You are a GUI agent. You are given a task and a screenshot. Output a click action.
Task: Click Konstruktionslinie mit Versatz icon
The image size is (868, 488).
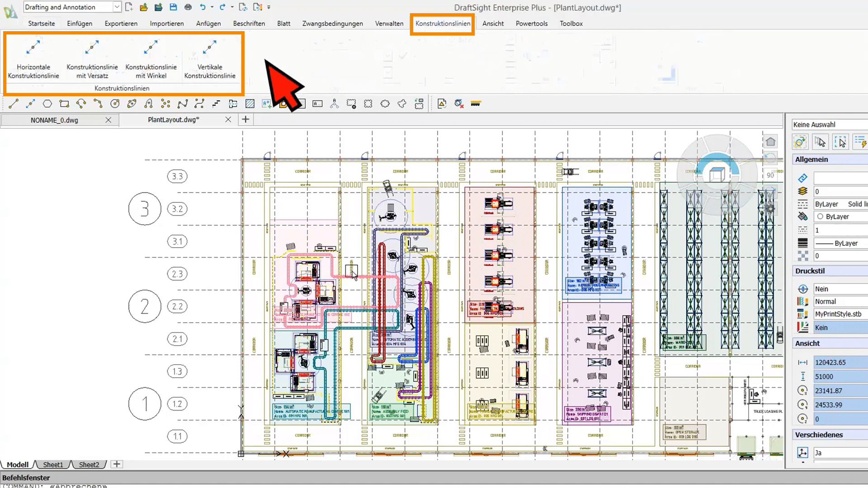pos(92,47)
